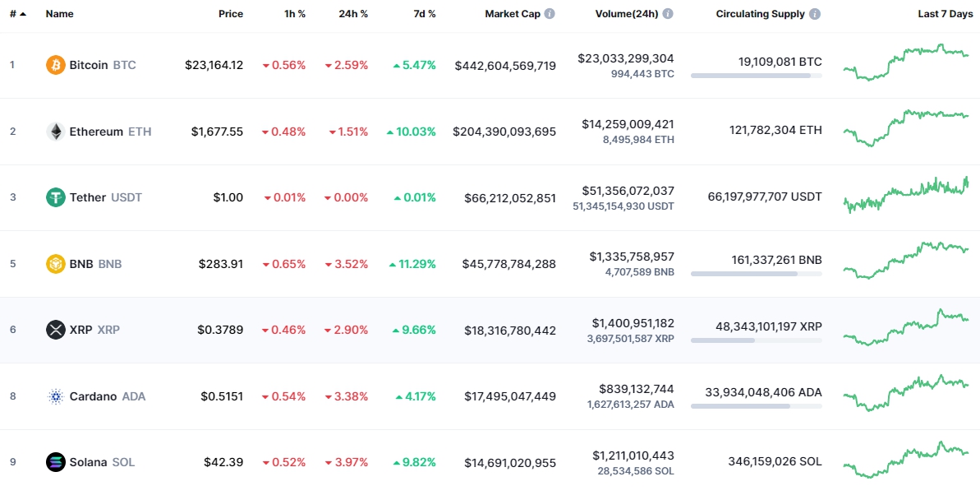
Task: Click the Cardano logo icon
Action: coord(56,396)
